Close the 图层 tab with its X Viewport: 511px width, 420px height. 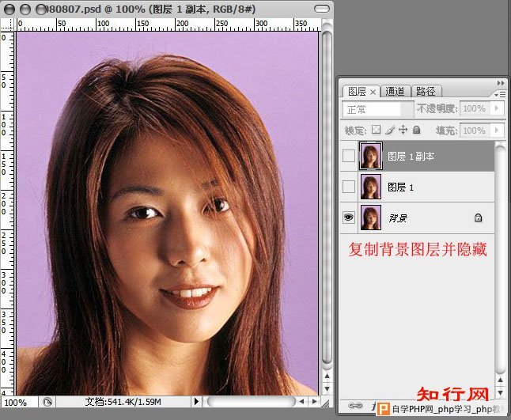coord(373,93)
